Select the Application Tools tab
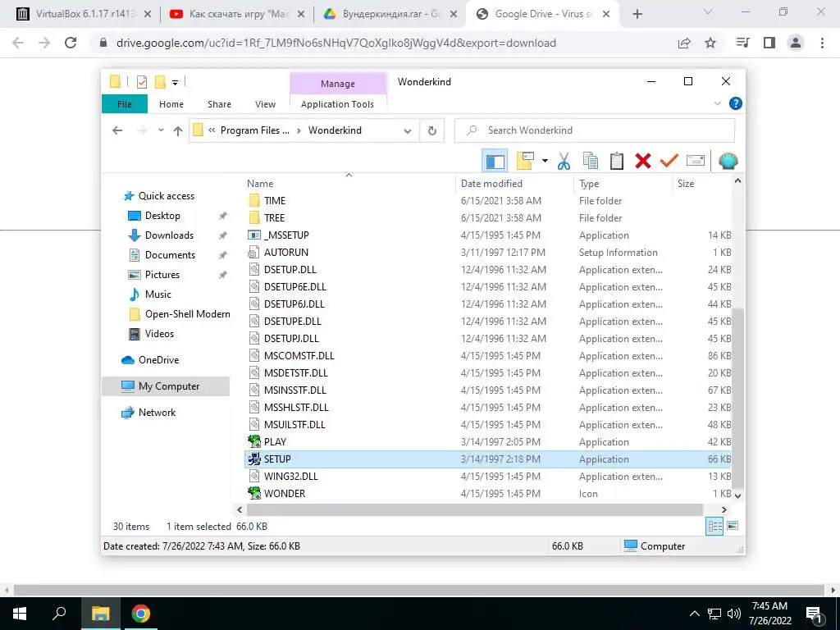This screenshot has width=840, height=630. (337, 104)
